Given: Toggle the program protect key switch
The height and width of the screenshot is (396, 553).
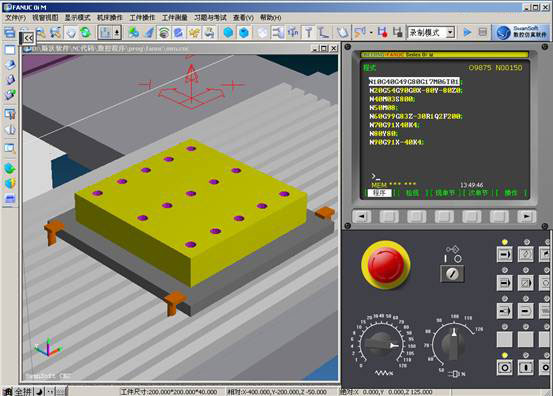Looking at the screenshot, I should (452, 273).
